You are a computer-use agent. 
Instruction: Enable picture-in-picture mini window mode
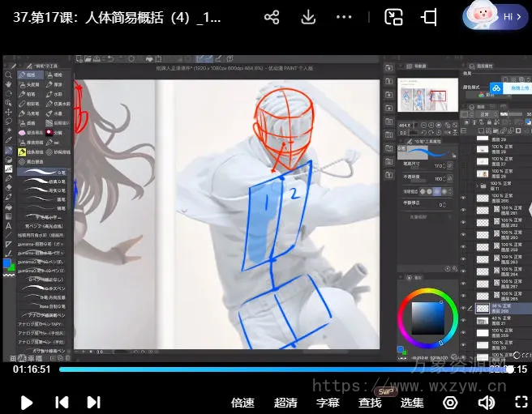click(394, 17)
